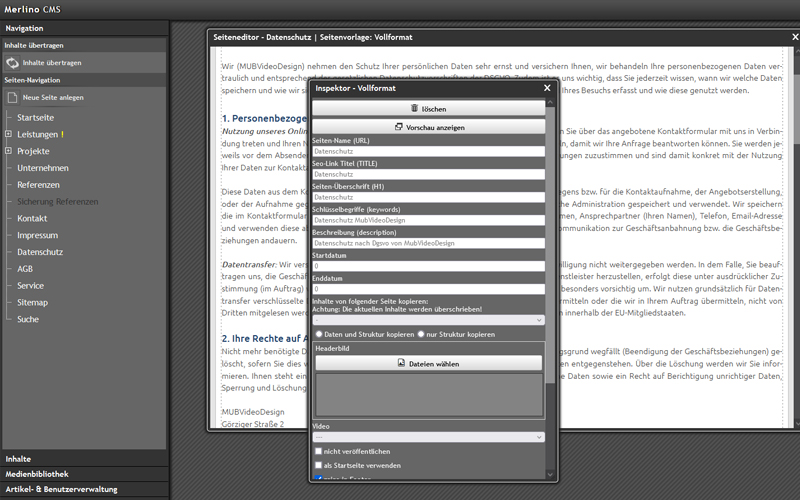Open the Navigation panel section
This screenshot has height=500, width=800.
pyautogui.click(x=84, y=28)
